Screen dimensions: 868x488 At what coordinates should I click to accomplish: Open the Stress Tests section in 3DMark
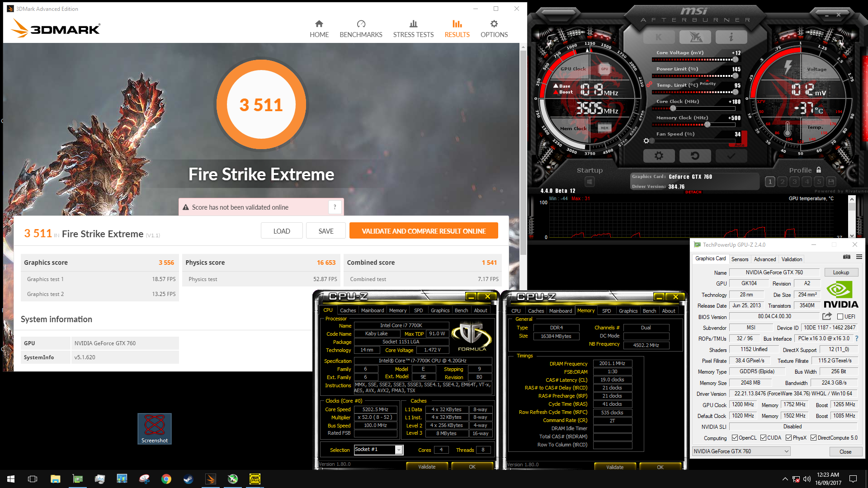pos(413,29)
